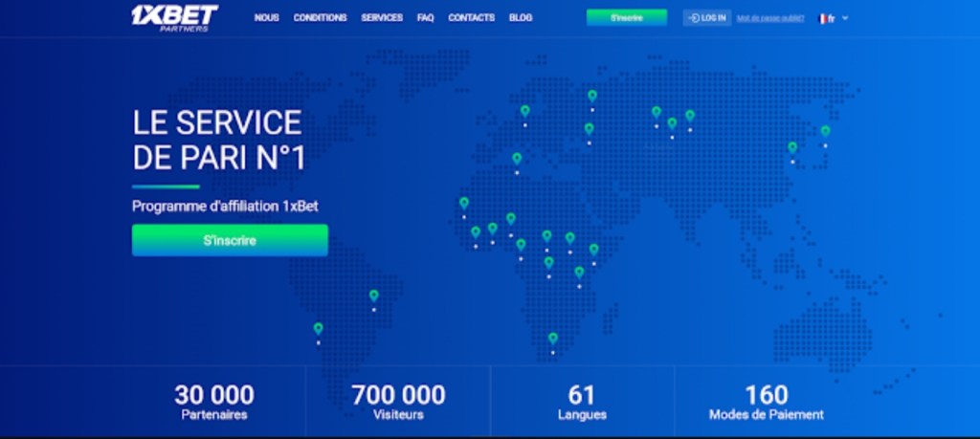Viewport: 980px width, 439px height.
Task: Visit the BLOG page
Action: (x=521, y=18)
